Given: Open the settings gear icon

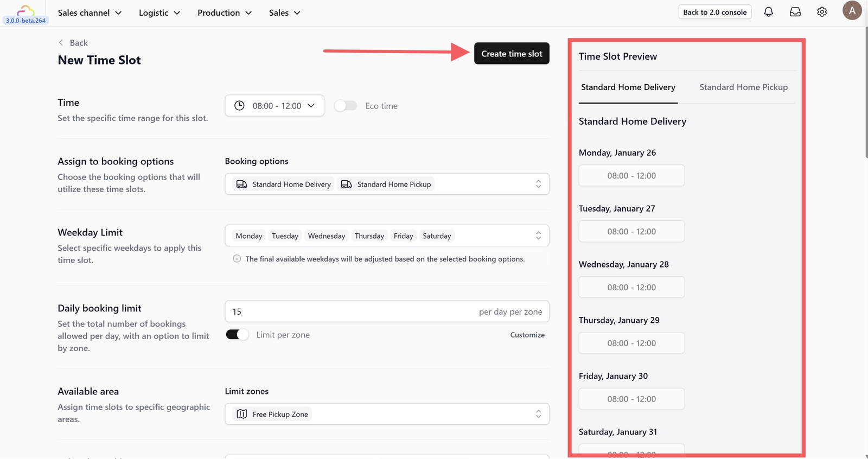Looking at the screenshot, I should (822, 12).
